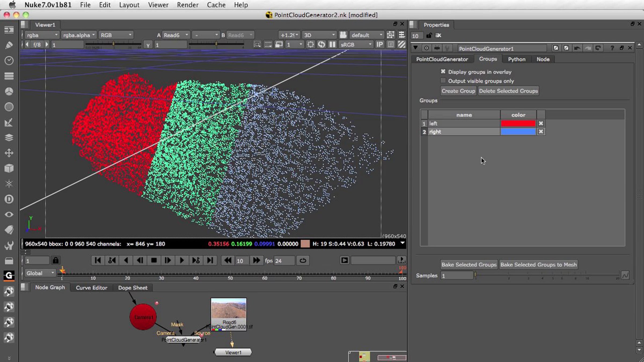The image size is (644, 362).
Task: Open the 3D nodes cube icon
Action: click(x=9, y=168)
